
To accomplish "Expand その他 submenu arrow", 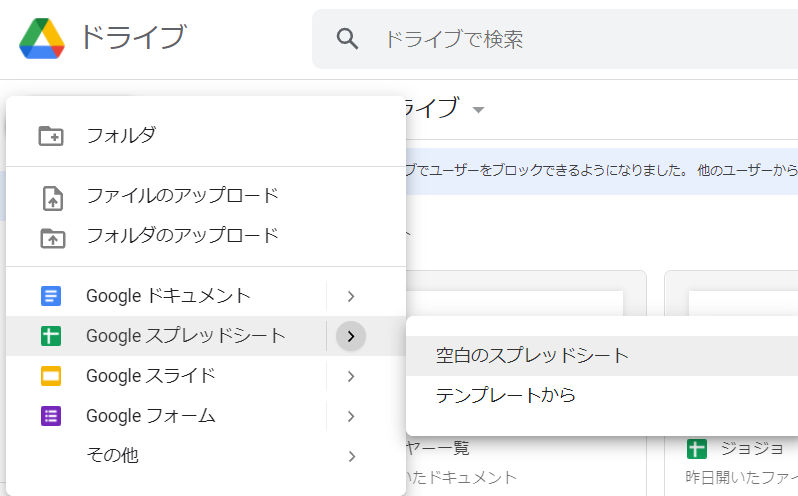I will [351, 456].
